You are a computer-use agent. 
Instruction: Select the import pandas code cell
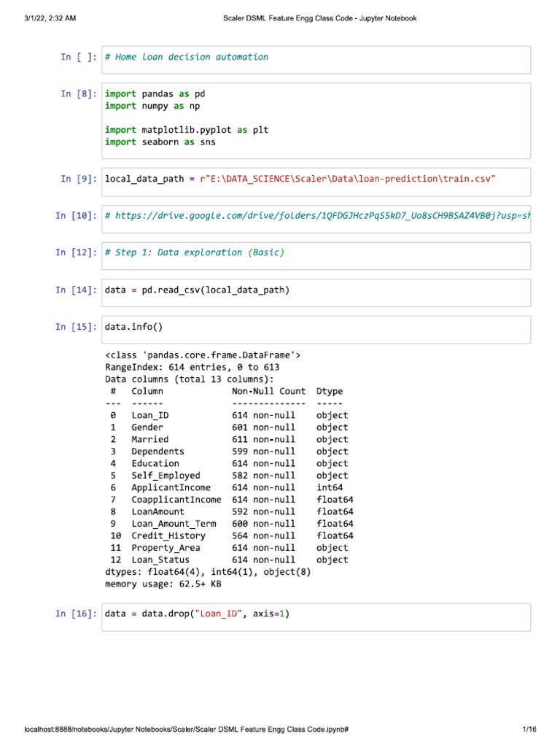316,120
